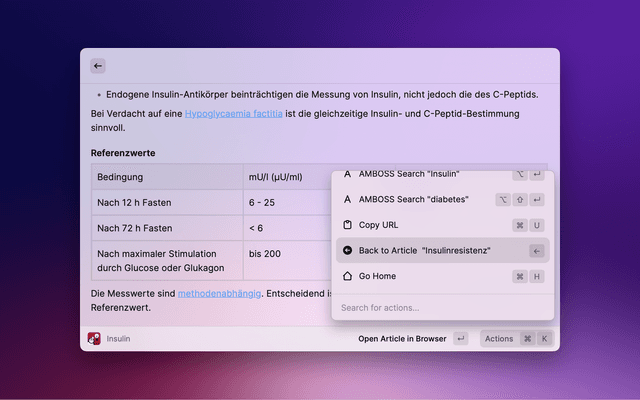Choose Go Home in the actions menu
Image resolution: width=640 pixels, height=400 pixels.
(x=380, y=276)
